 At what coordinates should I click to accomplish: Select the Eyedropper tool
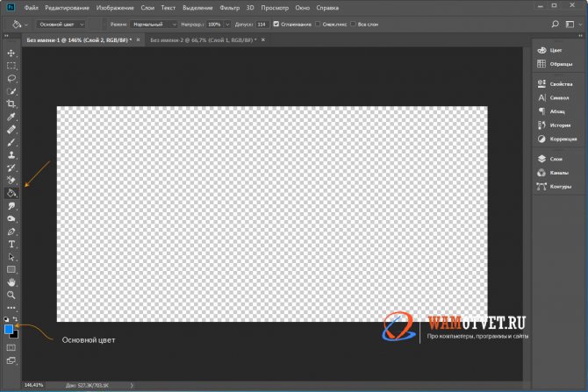[x=11, y=117]
